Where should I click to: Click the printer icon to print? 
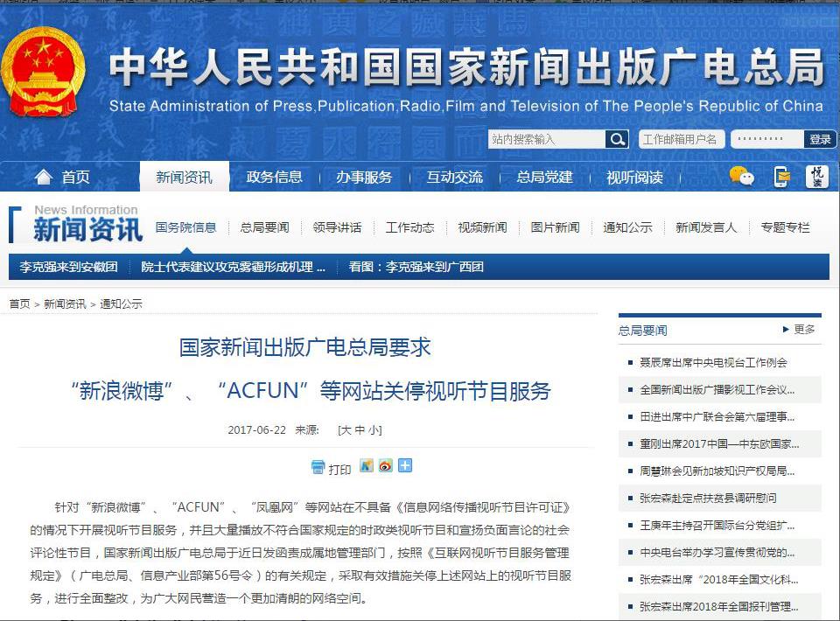318,467
